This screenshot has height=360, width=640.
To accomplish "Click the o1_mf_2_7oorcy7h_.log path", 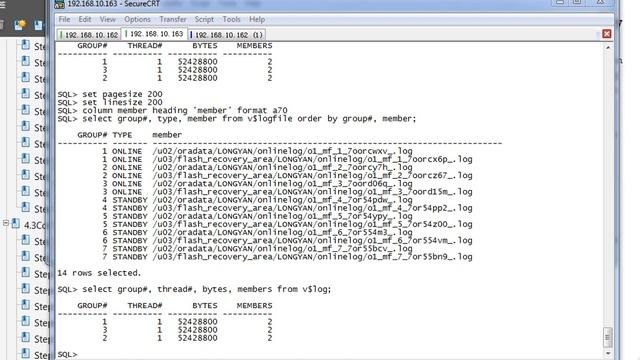I will click(x=282, y=167).
